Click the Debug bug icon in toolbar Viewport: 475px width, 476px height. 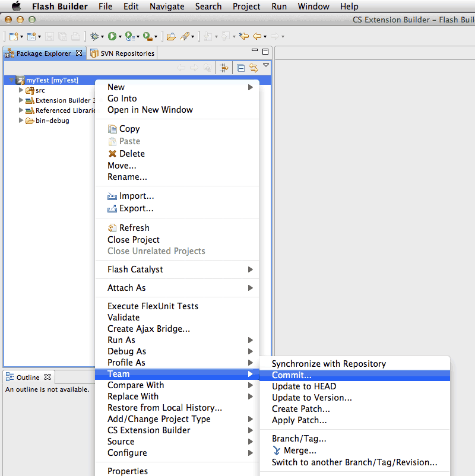94,36
